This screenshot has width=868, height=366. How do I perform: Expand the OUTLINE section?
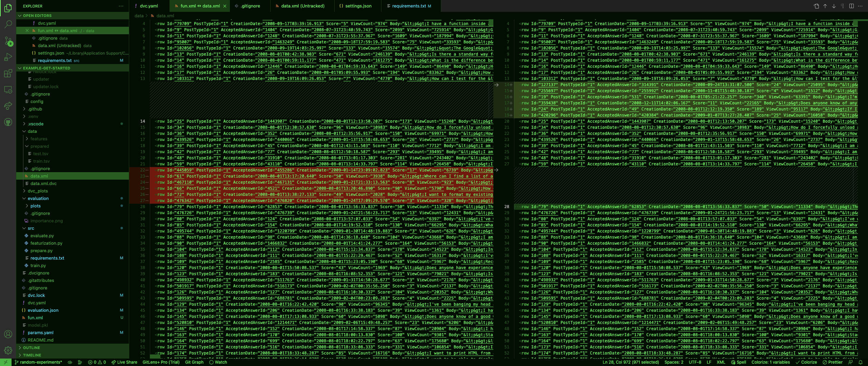click(31, 347)
